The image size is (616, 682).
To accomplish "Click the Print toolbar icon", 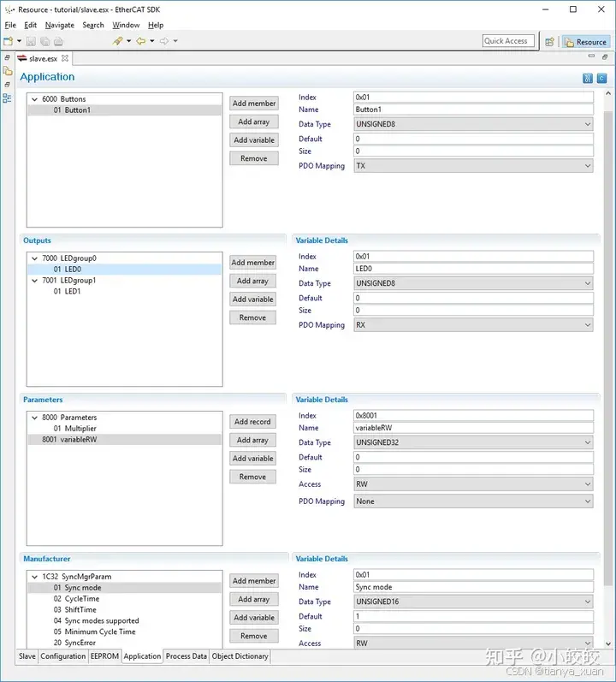I will [x=59, y=41].
